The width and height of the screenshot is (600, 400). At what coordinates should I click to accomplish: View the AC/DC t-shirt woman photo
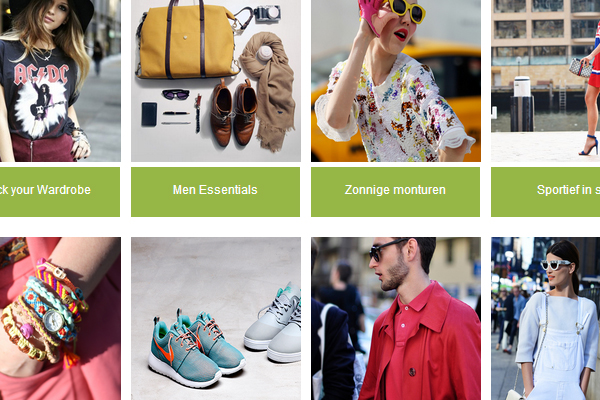click(60, 81)
